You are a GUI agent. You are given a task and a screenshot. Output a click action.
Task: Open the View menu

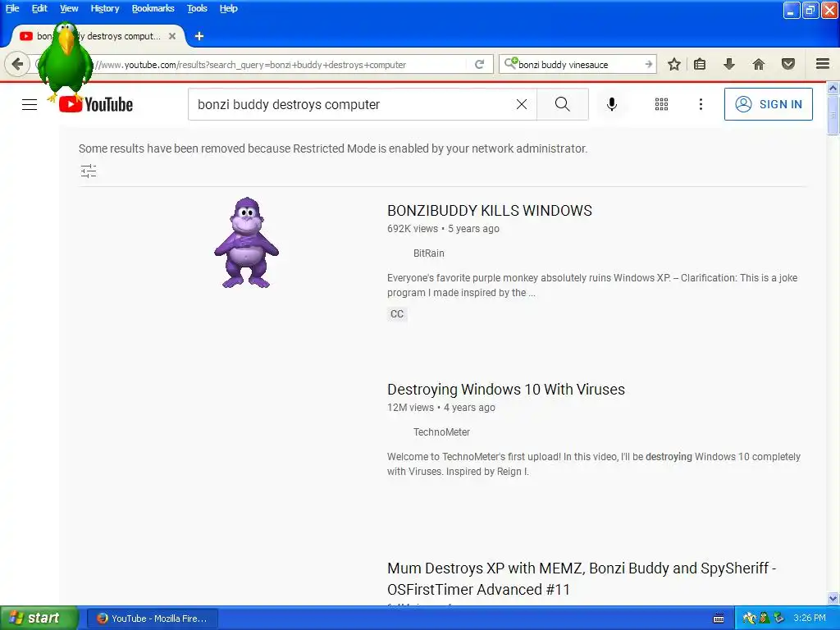click(x=69, y=8)
